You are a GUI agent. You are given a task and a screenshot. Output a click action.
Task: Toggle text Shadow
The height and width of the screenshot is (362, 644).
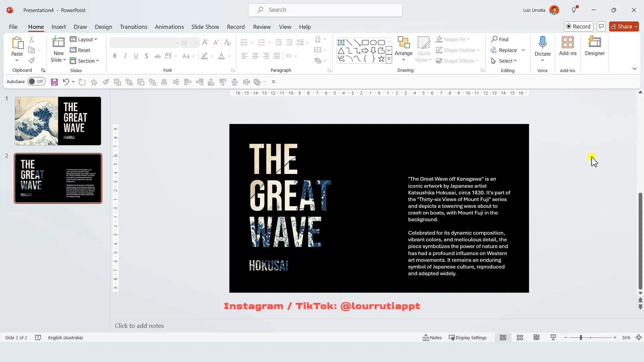(x=147, y=56)
